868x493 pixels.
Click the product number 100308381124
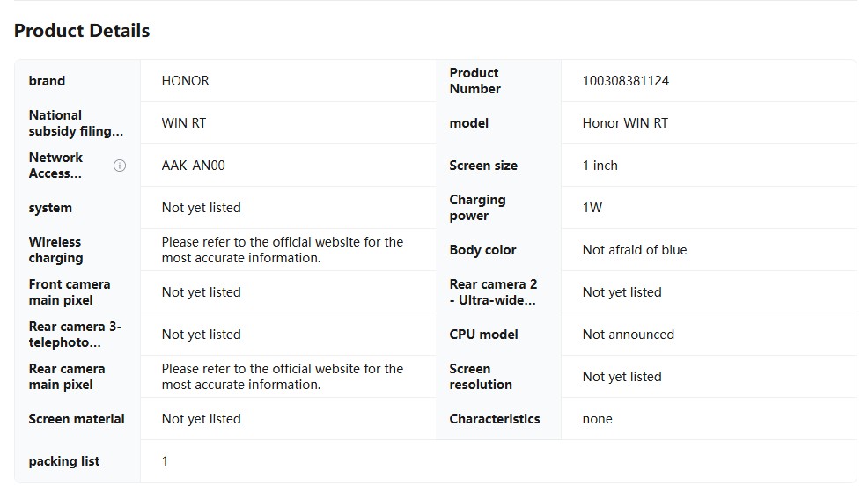point(625,81)
